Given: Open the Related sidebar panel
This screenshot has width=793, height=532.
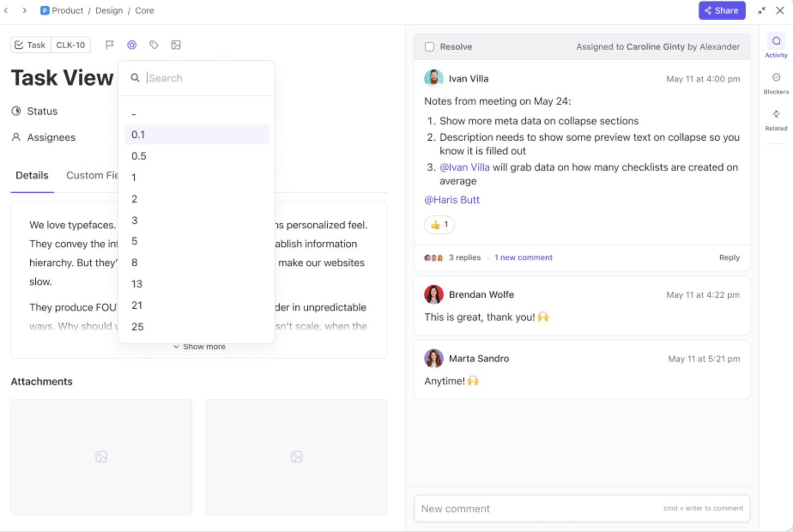Looking at the screenshot, I should click(776, 119).
